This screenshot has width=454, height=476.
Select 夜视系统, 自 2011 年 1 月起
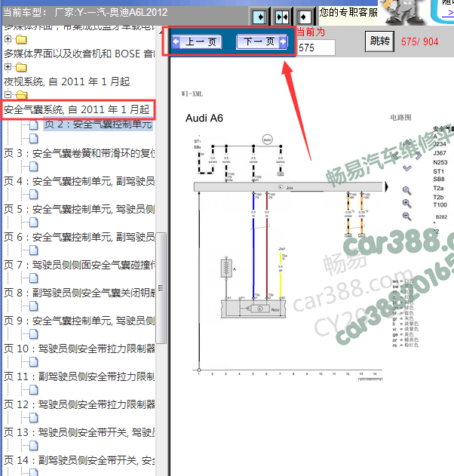pyautogui.click(x=67, y=81)
